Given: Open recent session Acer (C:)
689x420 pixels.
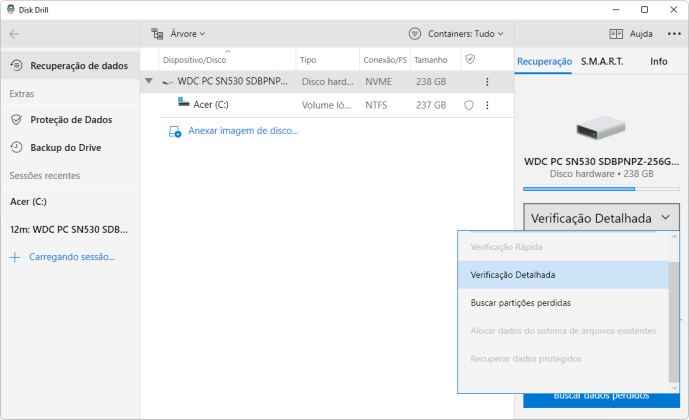Looking at the screenshot, I should (29, 202).
